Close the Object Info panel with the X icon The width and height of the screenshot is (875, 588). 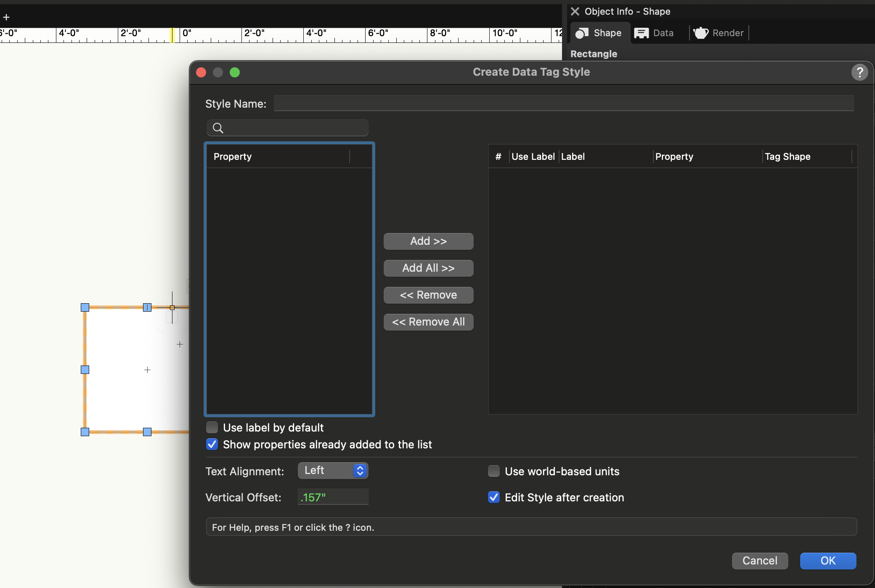[575, 11]
